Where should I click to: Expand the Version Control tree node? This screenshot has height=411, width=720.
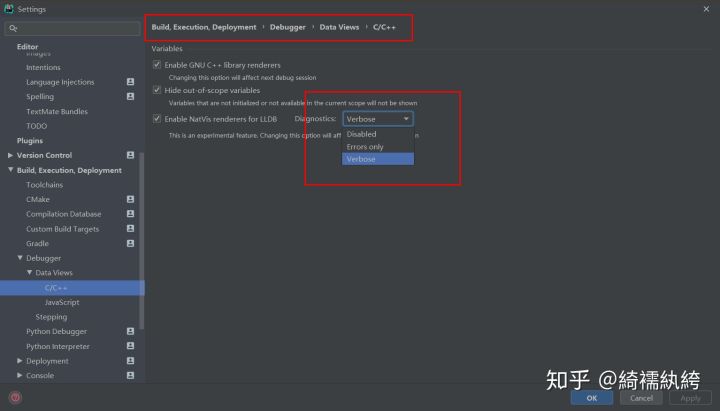pos(10,155)
